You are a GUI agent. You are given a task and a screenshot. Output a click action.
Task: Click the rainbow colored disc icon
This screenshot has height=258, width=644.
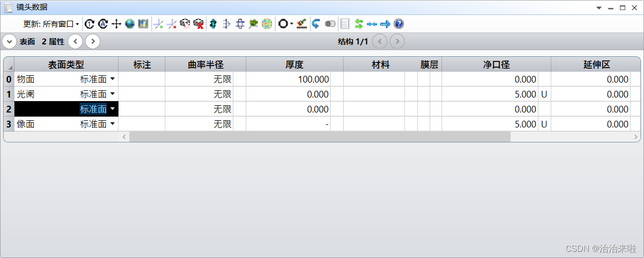pyautogui.click(x=267, y=24)
